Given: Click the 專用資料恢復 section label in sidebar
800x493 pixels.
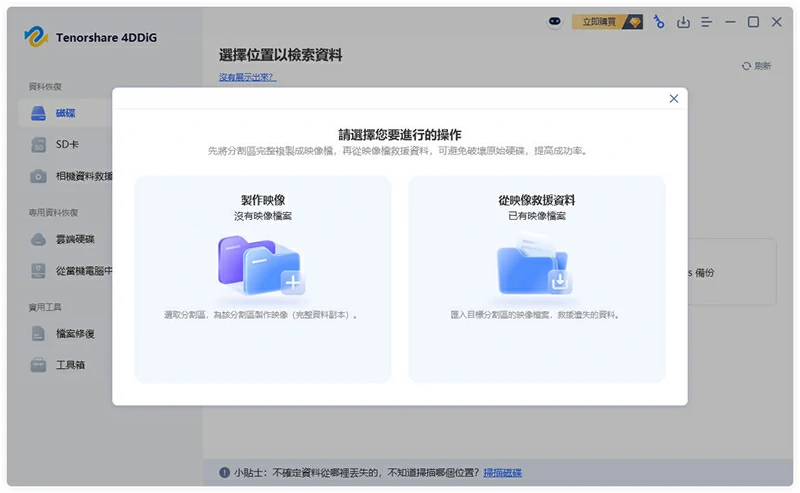Looking at the screenshot, I should point(53,213).
